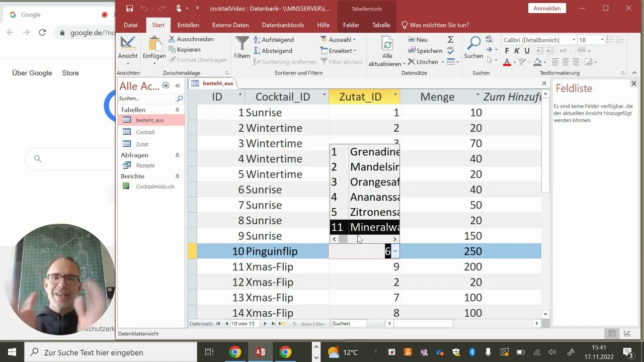Click the Windows Start button
The width and height of the screenshot is (644, 362).
(12, 352)
